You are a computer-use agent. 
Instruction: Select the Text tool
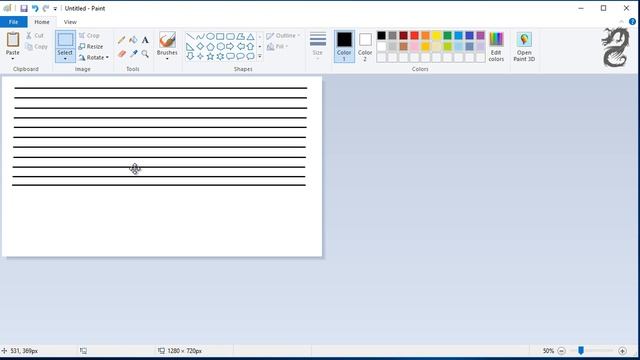(145, 40)
